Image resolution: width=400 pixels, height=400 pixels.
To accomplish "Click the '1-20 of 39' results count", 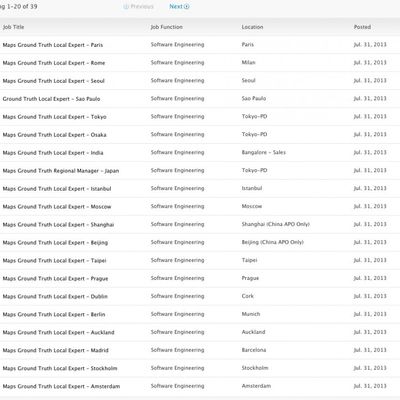I will (x=22, y=6).
